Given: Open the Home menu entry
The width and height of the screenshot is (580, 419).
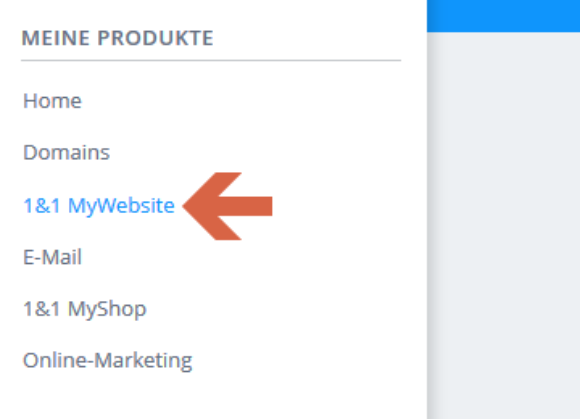Looking at the screenshot, I should coord(52,101).
